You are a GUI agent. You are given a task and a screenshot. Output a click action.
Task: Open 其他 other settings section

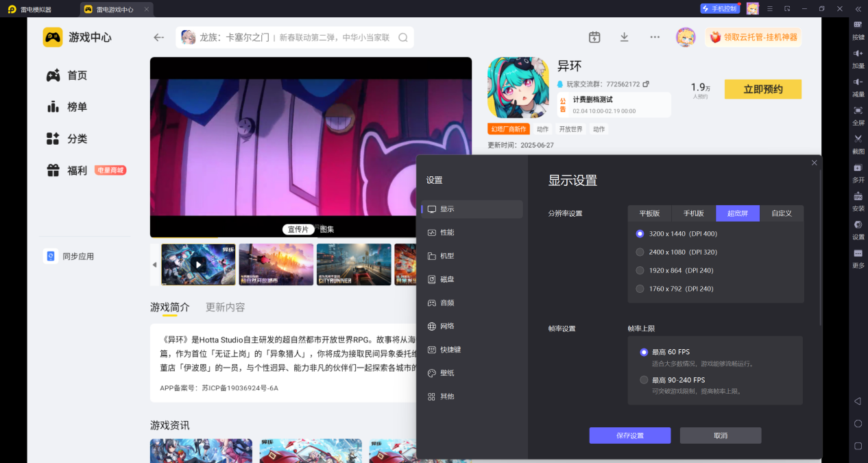tap(472, 396)
